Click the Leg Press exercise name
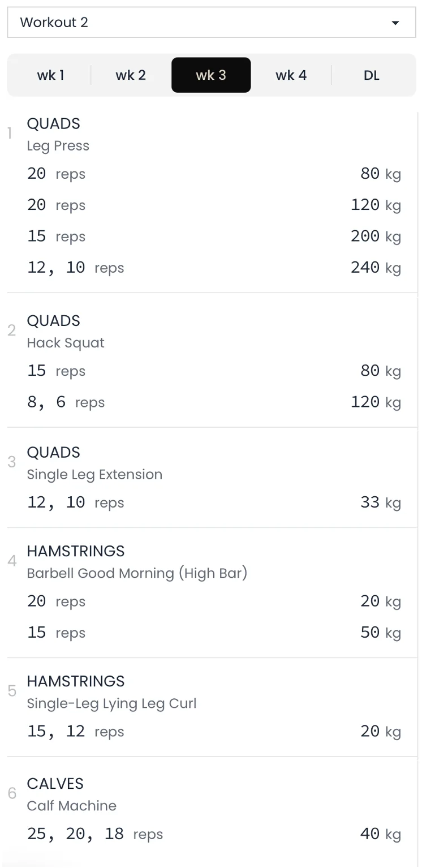The image size is (422, 868). tap(58, 146)
